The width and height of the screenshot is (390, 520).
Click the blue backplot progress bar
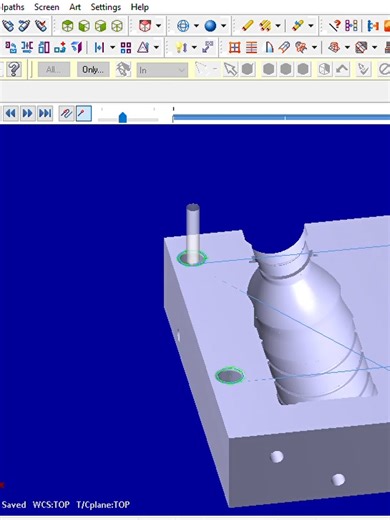281,117
